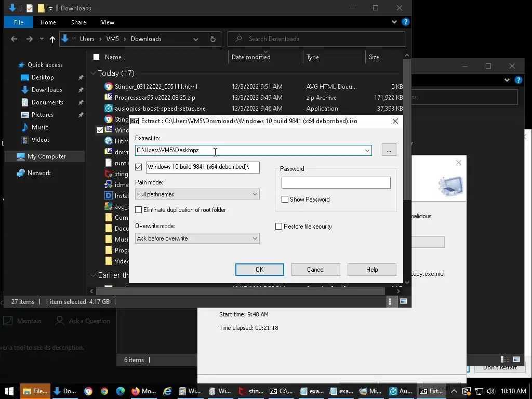Open the Home ribbon tab
The width and height of the screenshot is (532, 399).
click(x=48, y=22)
